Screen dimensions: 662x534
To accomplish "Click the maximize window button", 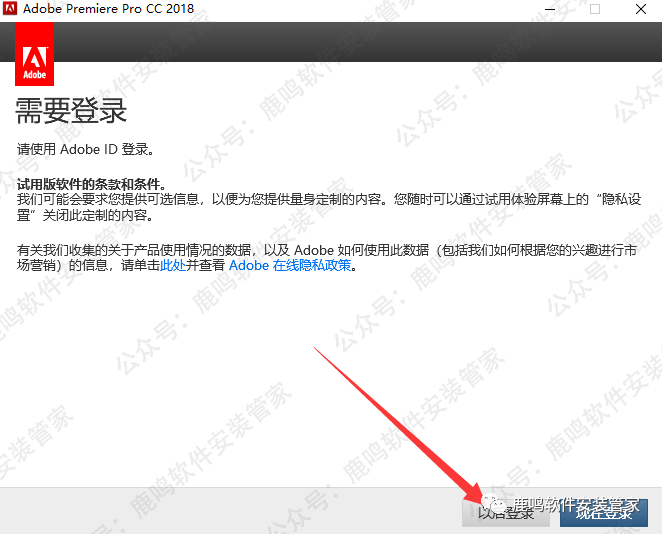I will tap(595, 9).
